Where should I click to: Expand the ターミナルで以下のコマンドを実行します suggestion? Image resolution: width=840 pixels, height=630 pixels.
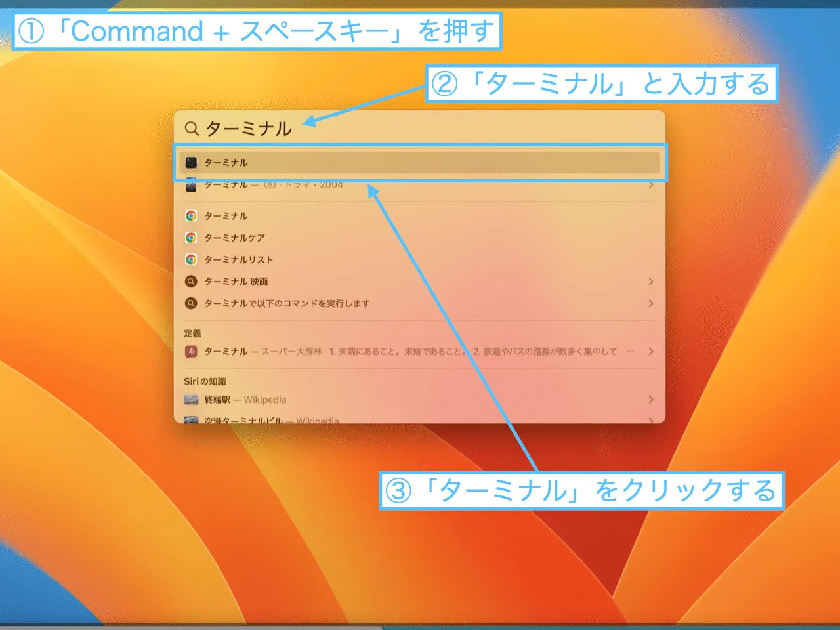(x=650, y=303)
